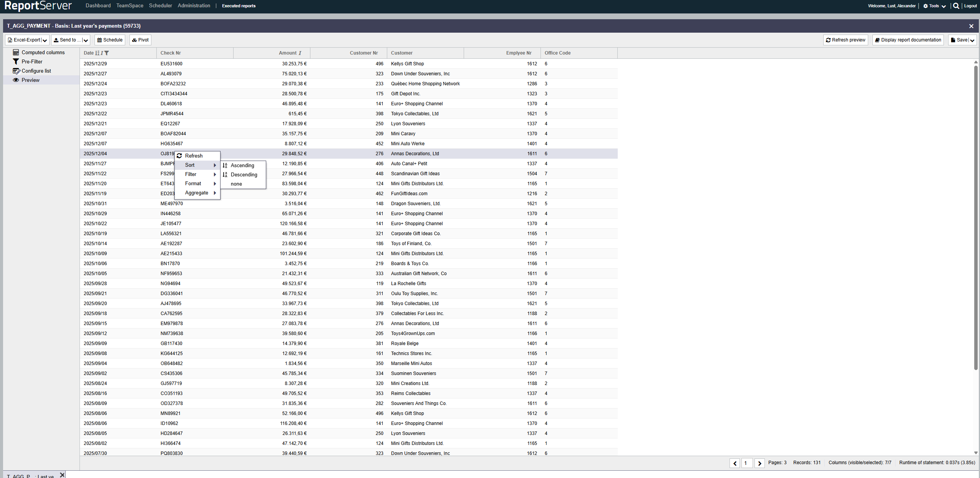Choose Descending sort option
Viewport: 980px width, 478px height.
pyautogui.click(x=244, y=174)
